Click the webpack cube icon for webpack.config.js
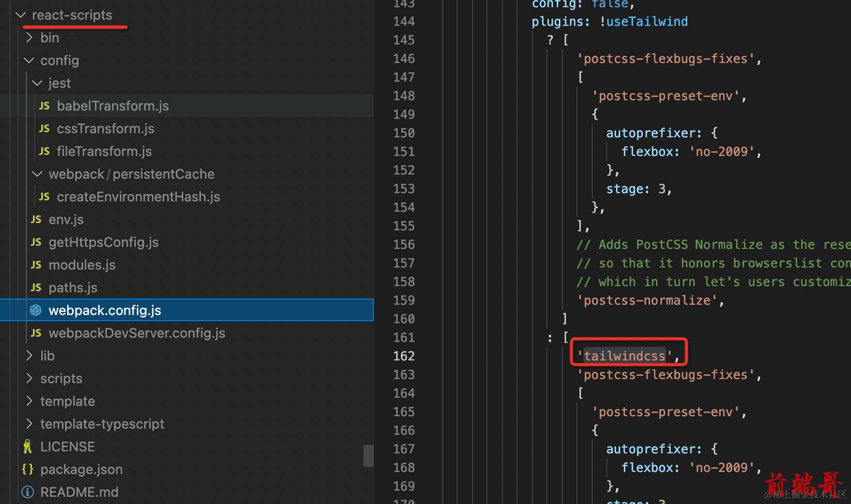Image resolution: width=851 pixels, height=504 pixels. click(x=36, y=310)
